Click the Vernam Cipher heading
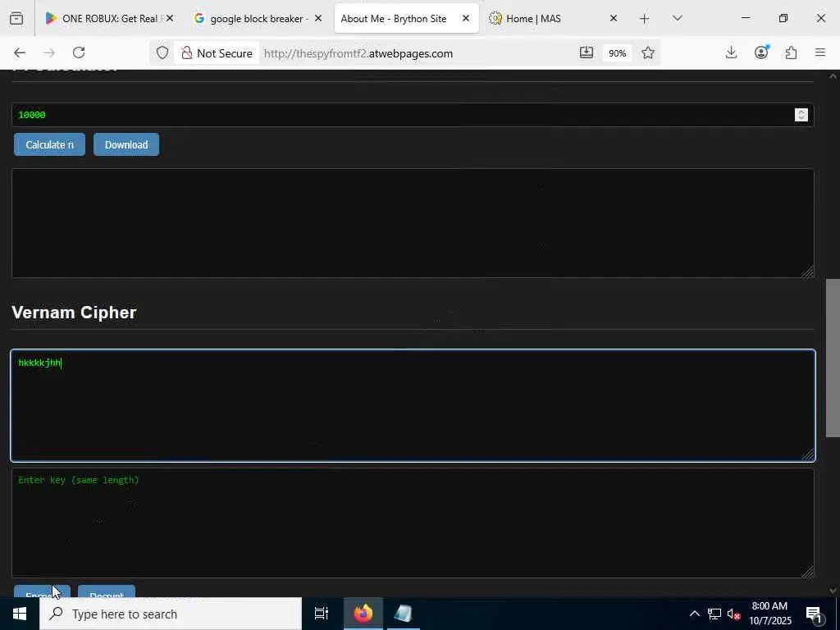This screenshot has width=840, height=630. [x=74, y=313]
